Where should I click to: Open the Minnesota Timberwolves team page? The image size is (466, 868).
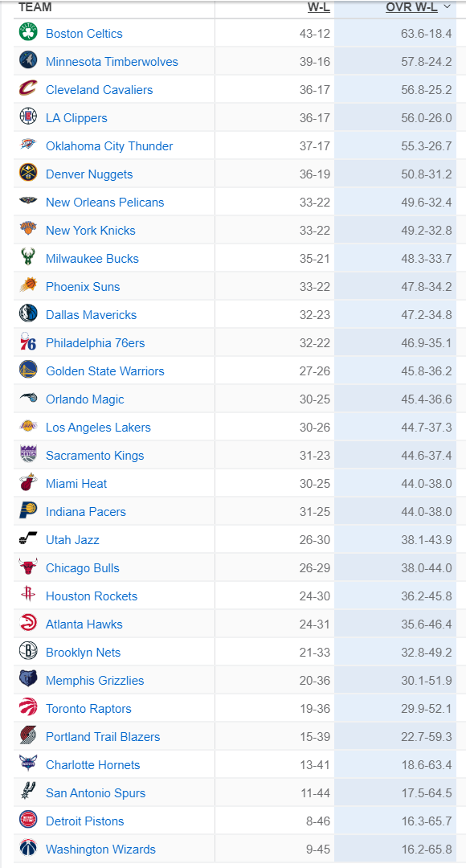(112, 62)
